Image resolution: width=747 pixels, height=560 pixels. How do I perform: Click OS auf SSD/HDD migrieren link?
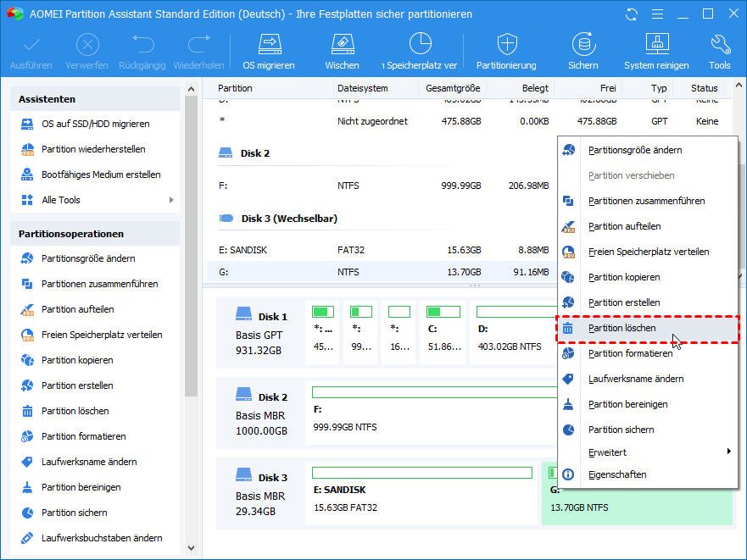tap(95, 124)
